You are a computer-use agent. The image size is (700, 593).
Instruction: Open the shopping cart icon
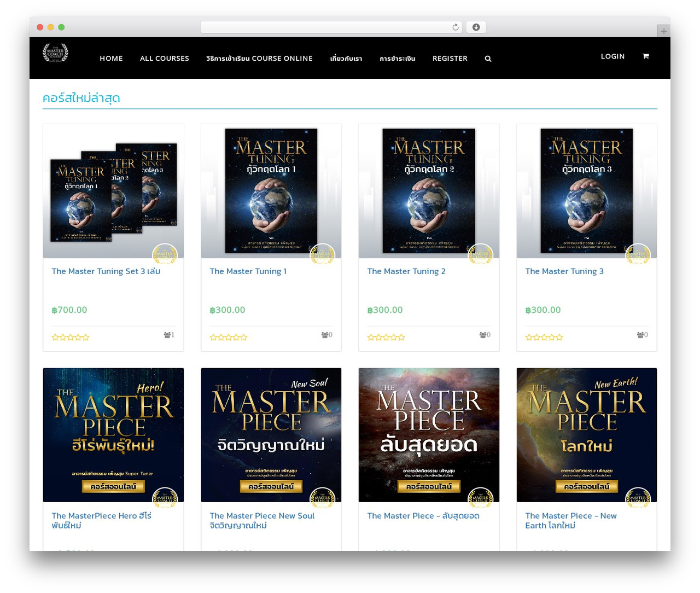(646, 56)
